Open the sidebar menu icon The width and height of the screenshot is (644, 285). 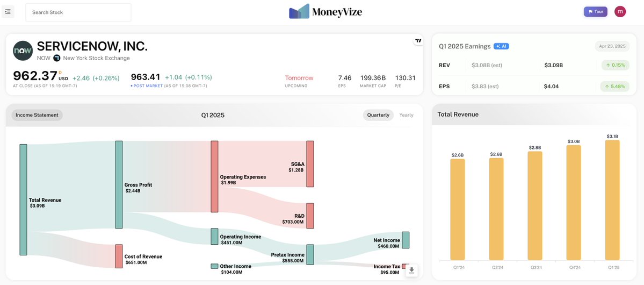(x=8, y=12)
